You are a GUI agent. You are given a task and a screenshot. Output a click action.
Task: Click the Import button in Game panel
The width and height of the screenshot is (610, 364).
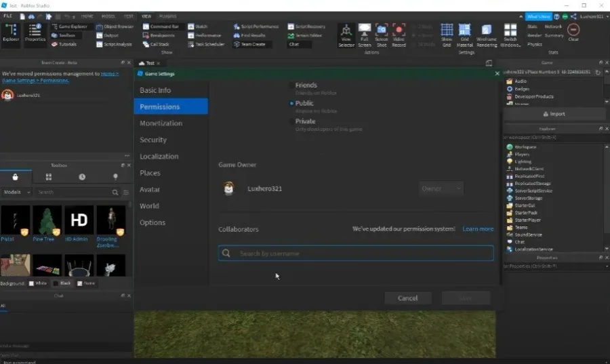[554, 114]
